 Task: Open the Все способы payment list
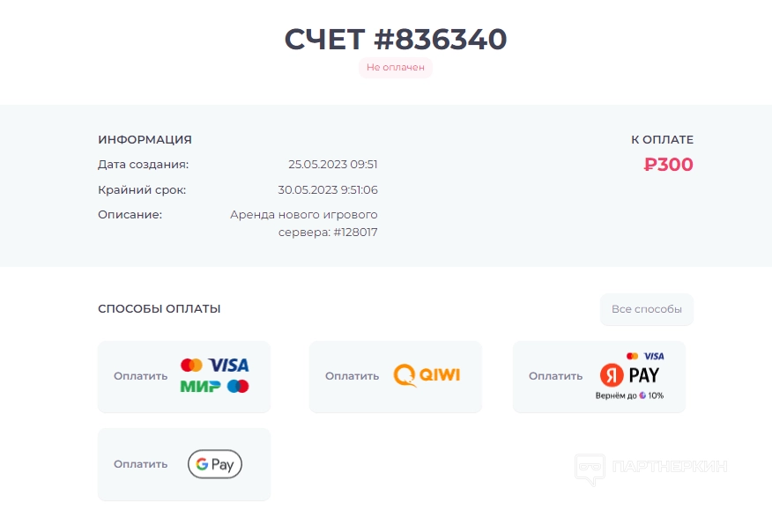pos(647,309)
